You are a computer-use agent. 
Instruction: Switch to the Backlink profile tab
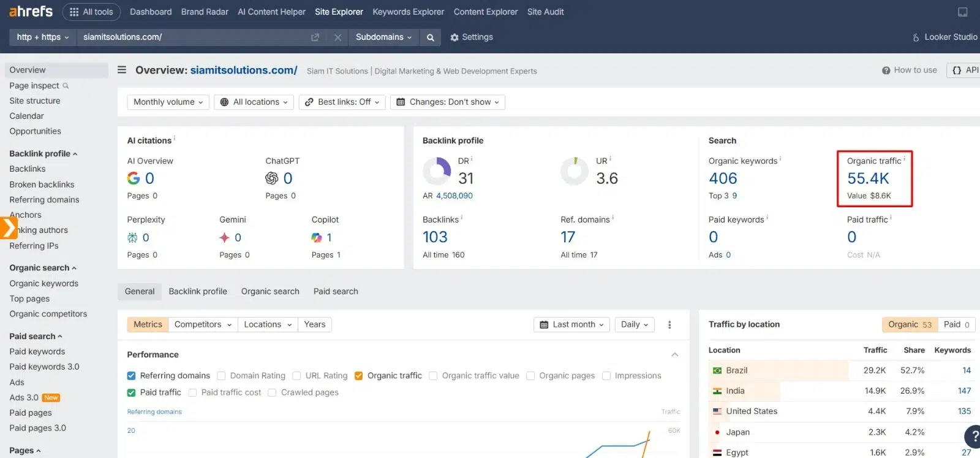click(198, 292)
